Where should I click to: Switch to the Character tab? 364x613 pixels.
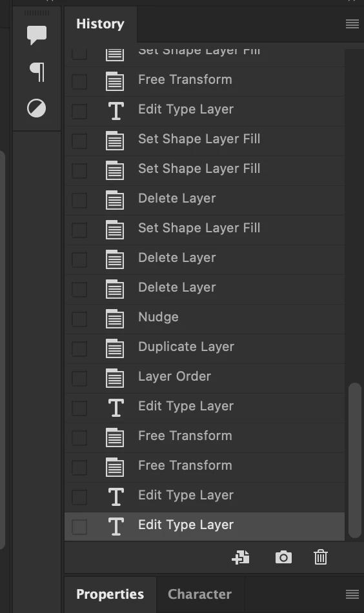(200, 594)
